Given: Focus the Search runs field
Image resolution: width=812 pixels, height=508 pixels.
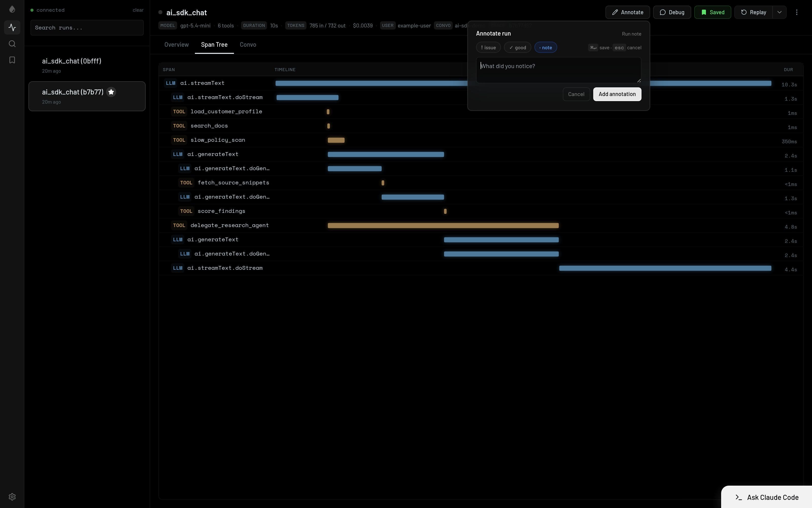Looking at the screenshot, I should tap(87, 27).
